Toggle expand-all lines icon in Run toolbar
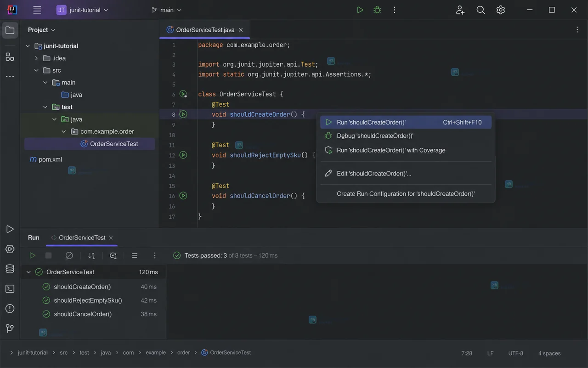This screenshot has height=368, width=588. click(135, 255)
